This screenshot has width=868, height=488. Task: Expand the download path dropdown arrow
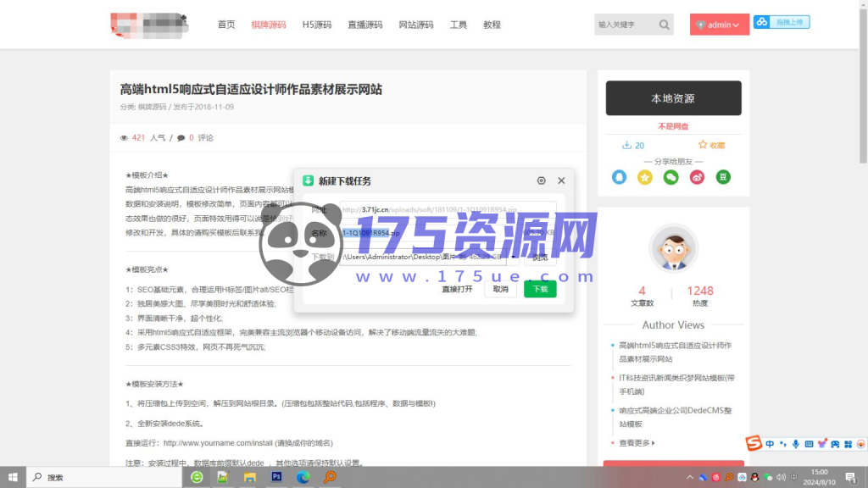point(513,257)
